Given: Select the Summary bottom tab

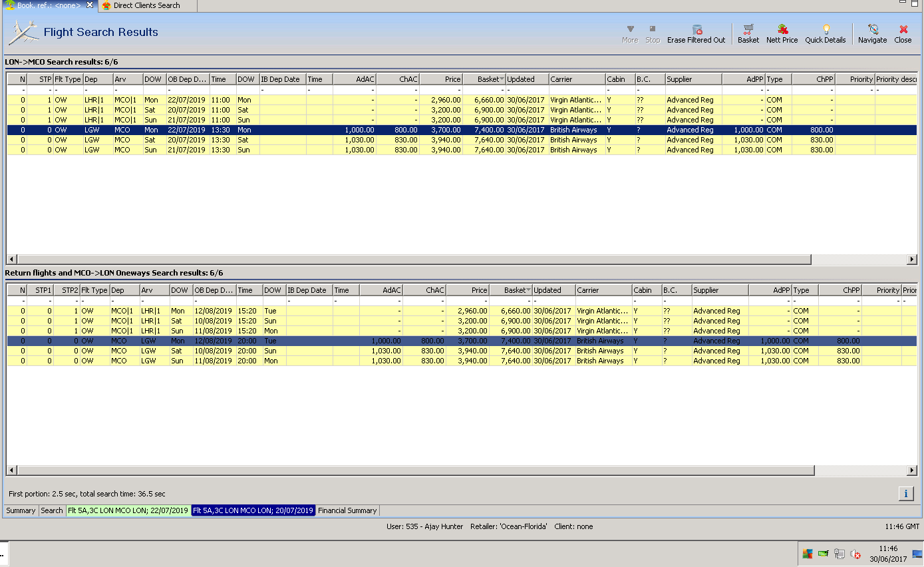Looking at the screenshot, I should [21, 510].
